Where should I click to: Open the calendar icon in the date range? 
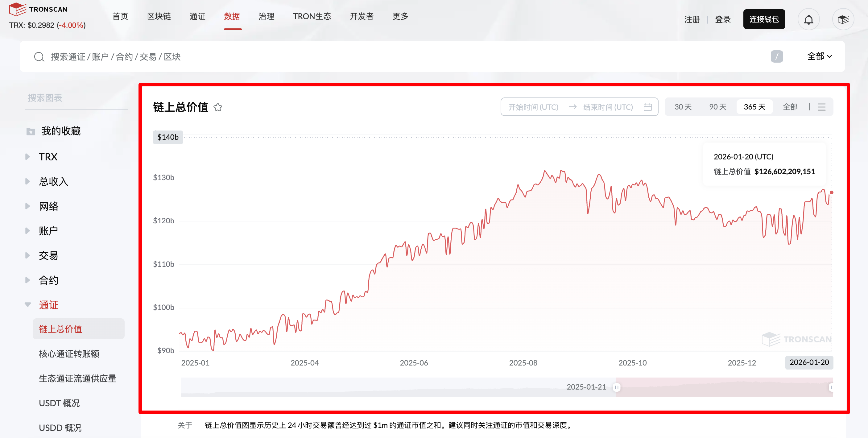coord(648,107)
